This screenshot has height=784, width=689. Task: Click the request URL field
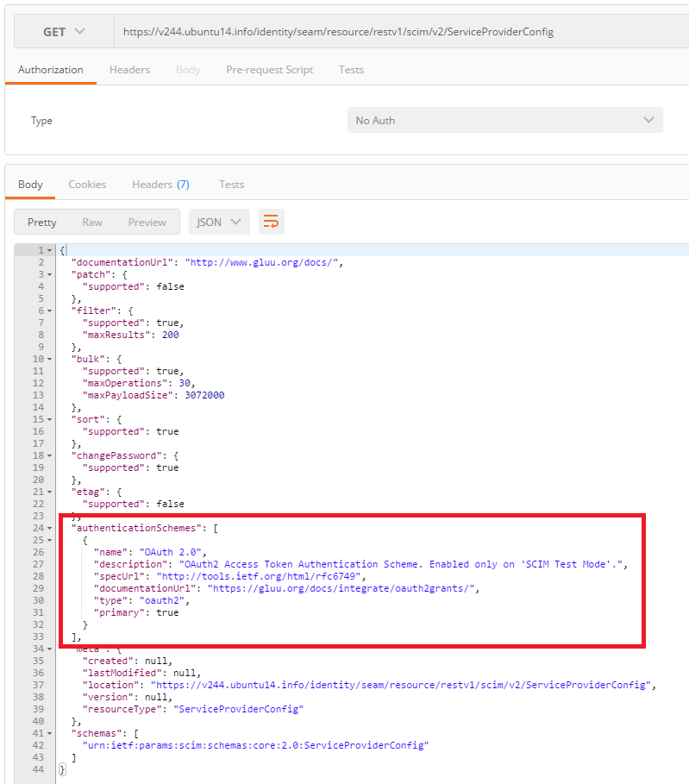(397, 32)
